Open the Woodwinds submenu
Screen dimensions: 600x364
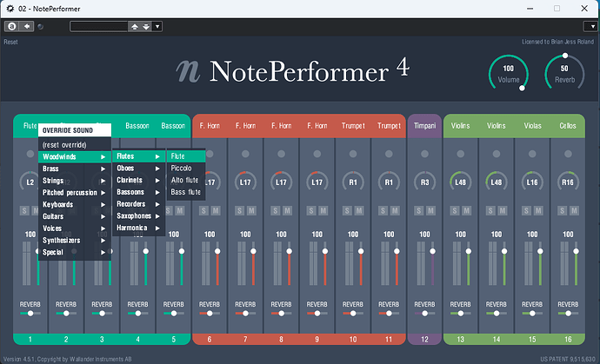[75, 156]
